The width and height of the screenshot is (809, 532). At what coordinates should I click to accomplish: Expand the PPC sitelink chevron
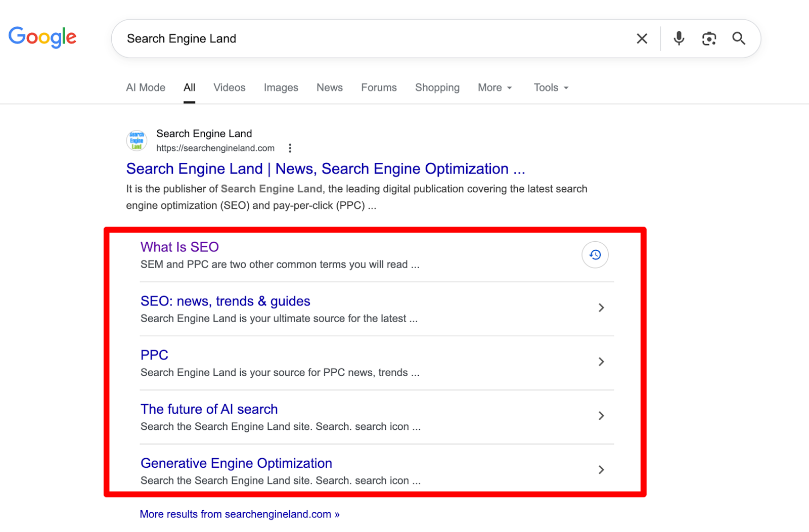601,362
